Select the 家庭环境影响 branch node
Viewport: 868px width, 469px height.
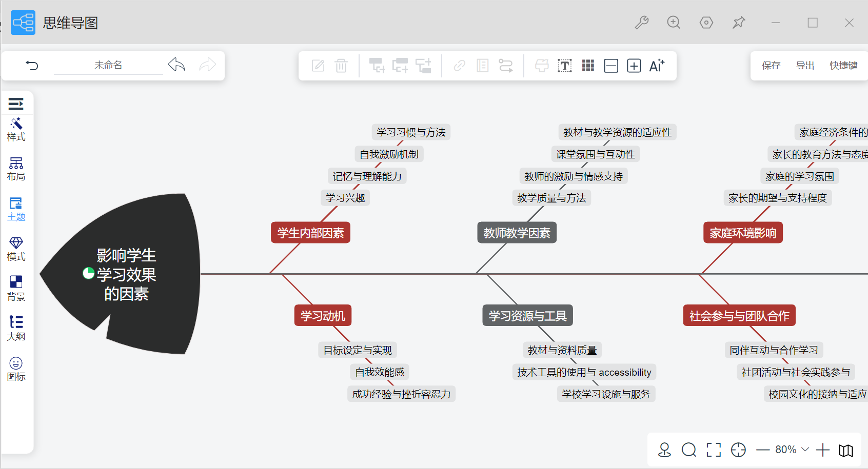(x=743, y=233)
